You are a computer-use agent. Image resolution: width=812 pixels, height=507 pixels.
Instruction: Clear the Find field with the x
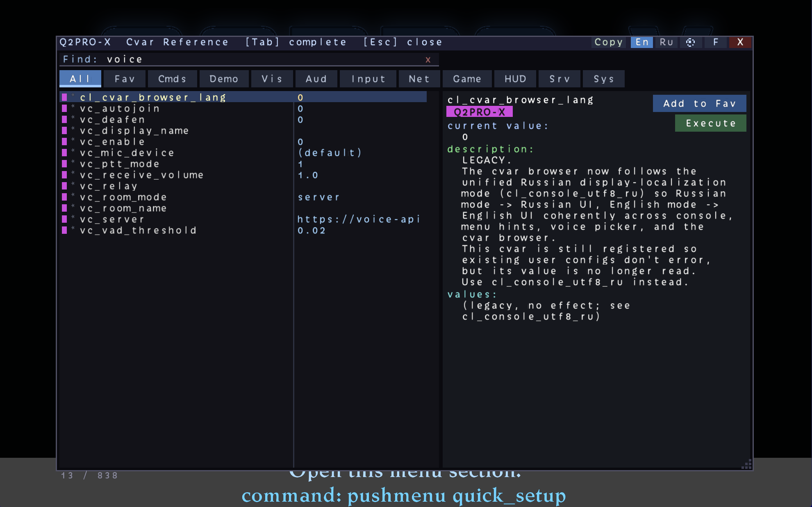428,60
